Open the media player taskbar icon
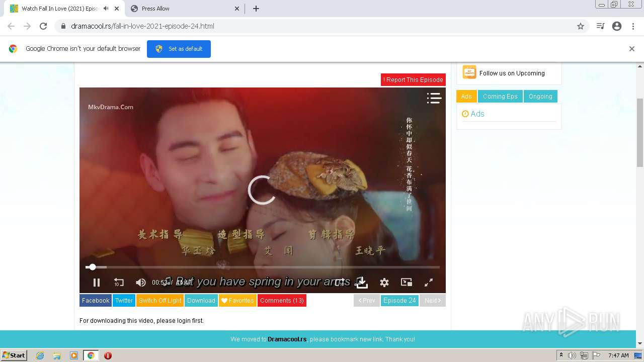This screenshot has height=362, width=644. [x=74, y=355]
